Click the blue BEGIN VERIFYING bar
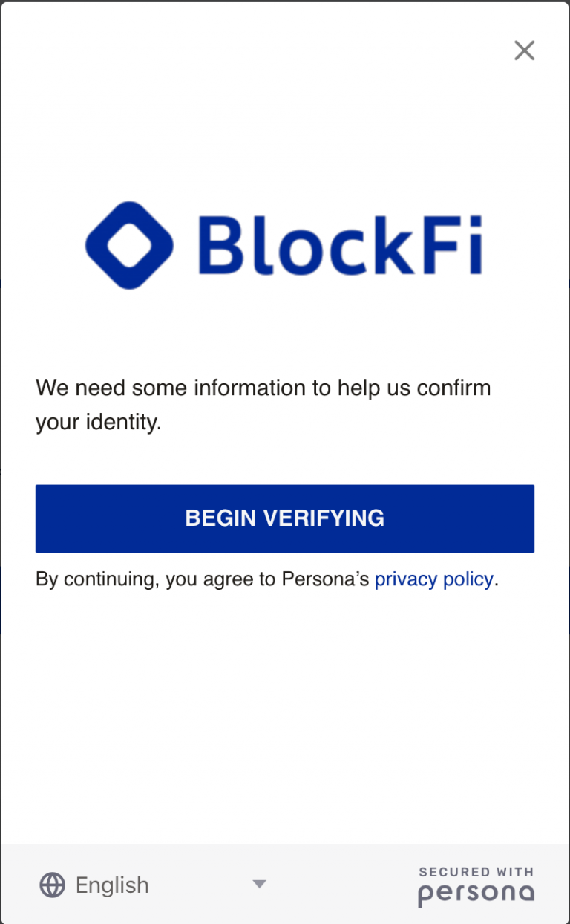570x924 pixels. [x=285, y=518]
